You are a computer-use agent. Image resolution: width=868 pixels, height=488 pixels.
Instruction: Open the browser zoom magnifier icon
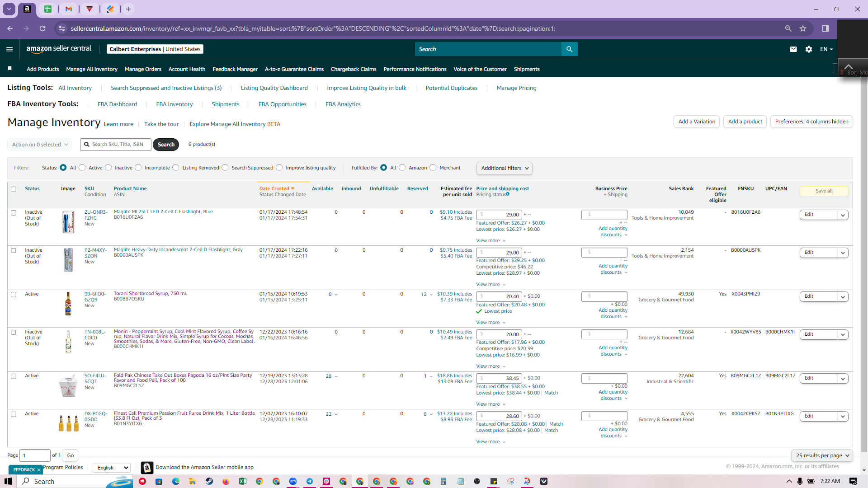(788, 28)
